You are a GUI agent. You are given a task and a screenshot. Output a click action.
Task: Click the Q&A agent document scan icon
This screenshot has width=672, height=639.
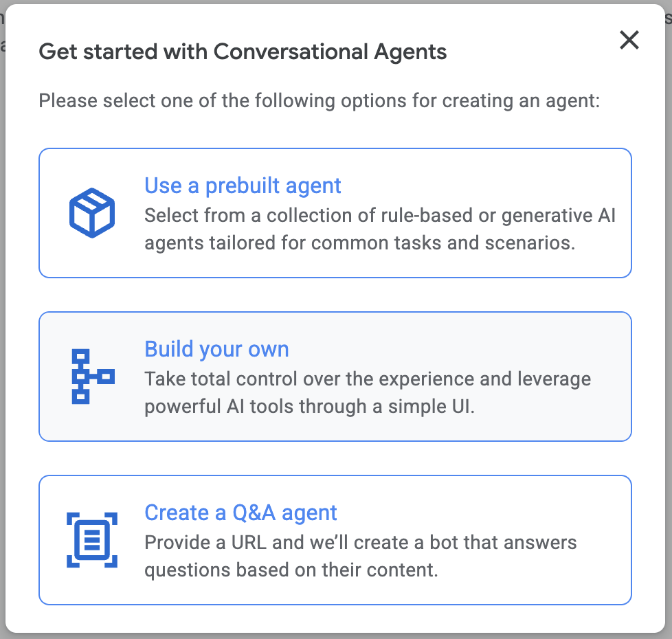(x=92, y=540)
